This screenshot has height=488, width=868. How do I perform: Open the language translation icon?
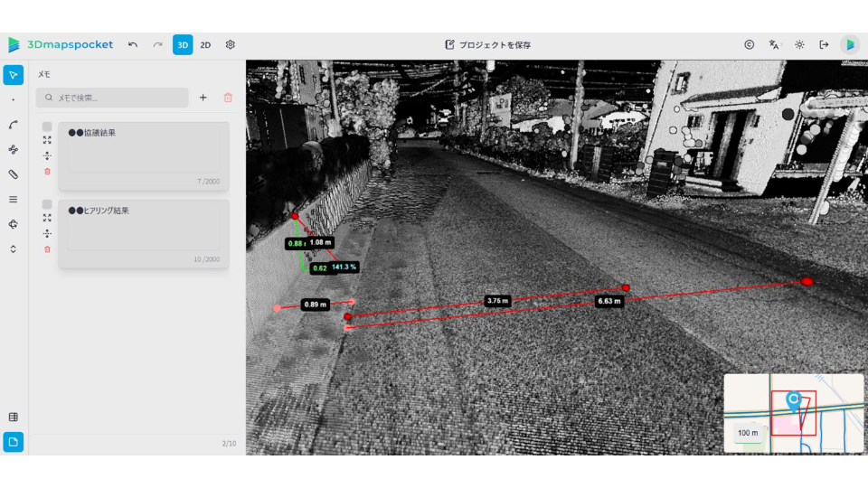[x=774, y=44]
